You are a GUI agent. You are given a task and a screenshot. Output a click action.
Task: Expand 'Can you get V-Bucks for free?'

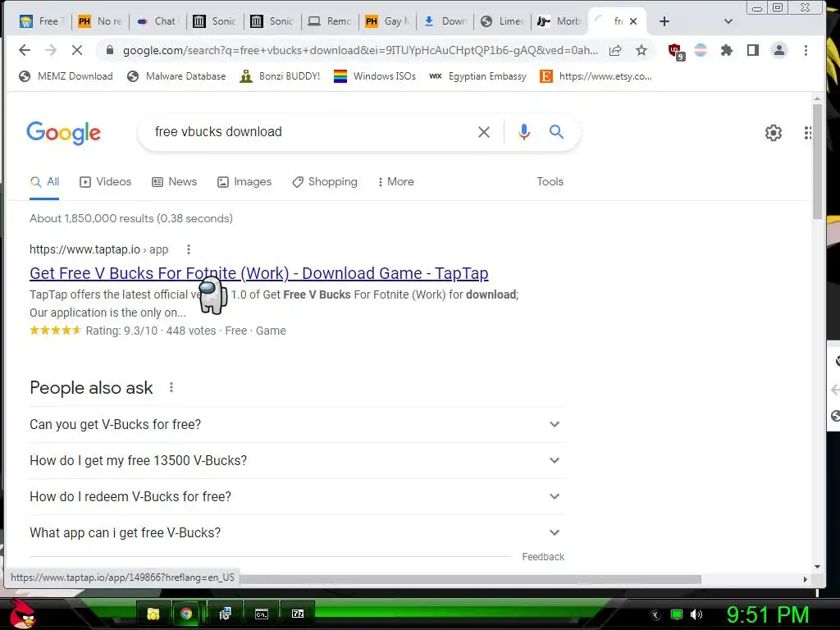pyautogui.click(x=297, y=424)
